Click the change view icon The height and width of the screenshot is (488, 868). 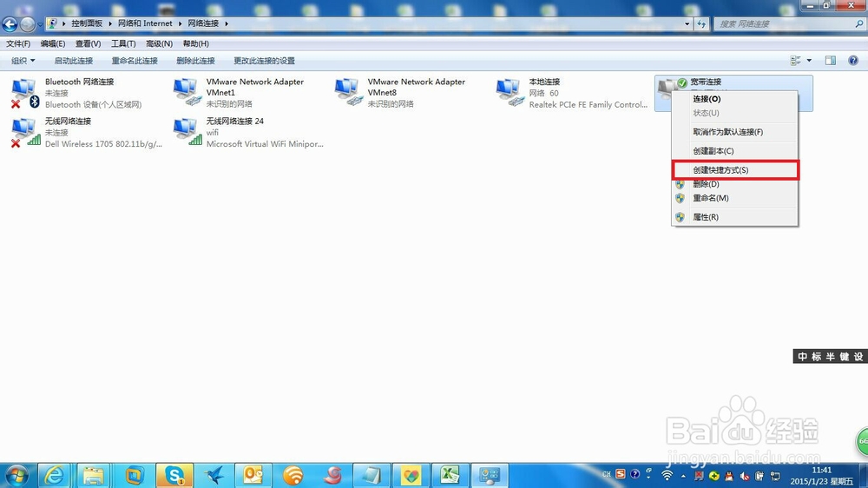(x=795, y=61)
